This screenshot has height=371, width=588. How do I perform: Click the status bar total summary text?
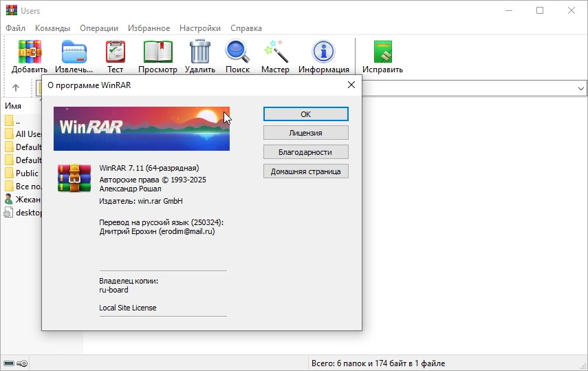click(x=378, y=363)
